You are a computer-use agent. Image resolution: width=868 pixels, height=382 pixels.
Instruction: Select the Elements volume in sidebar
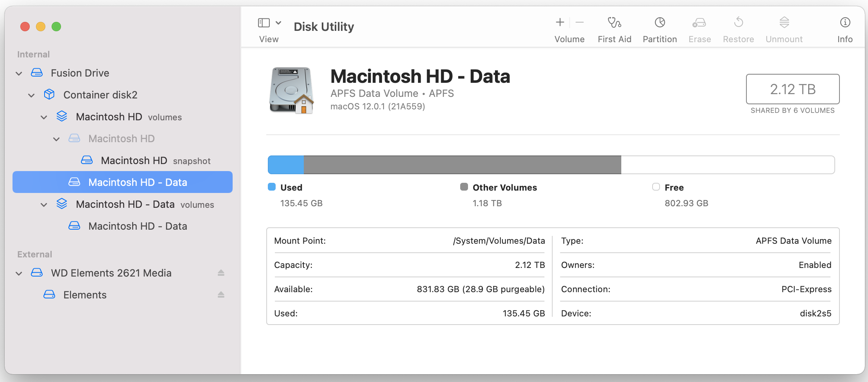tap(85, 295)
